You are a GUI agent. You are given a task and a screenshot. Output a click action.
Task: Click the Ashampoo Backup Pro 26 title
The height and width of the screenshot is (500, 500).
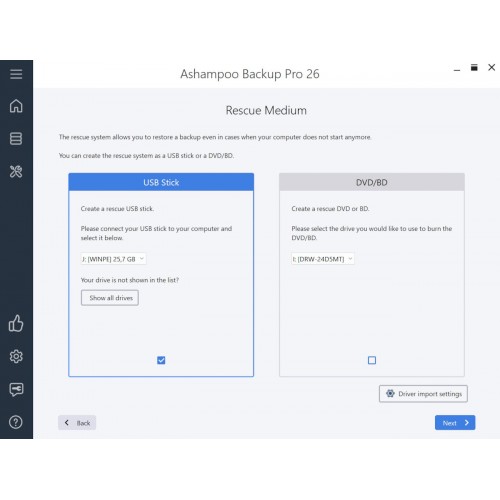coord(250,74)
